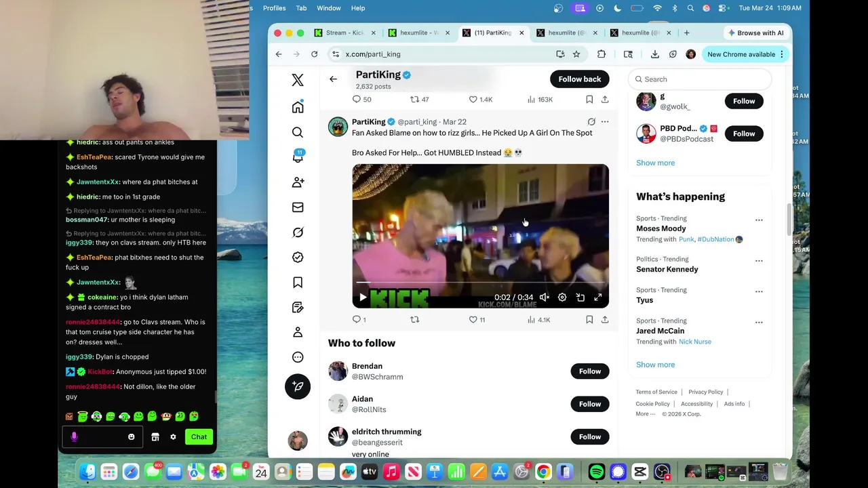Viewport: 868px width, 488px height.
Task: Show more under What's happening
Action: 655,365
